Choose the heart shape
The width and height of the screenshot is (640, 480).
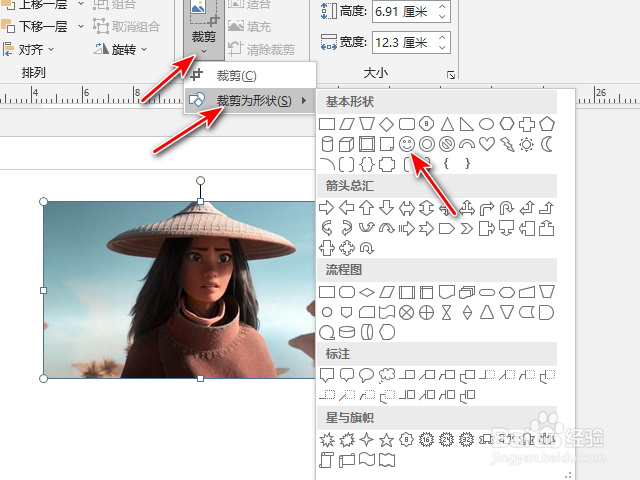pos(487,144)
